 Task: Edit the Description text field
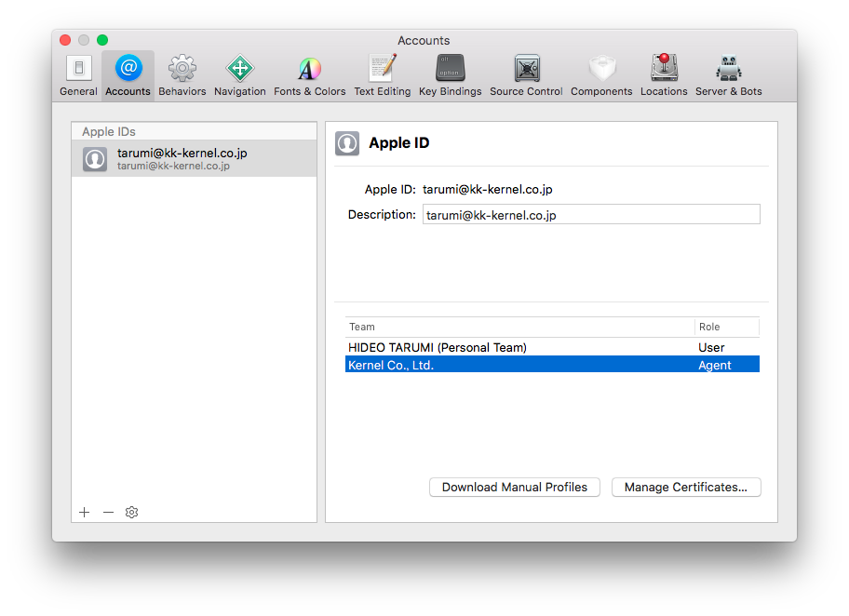[591, 215]
